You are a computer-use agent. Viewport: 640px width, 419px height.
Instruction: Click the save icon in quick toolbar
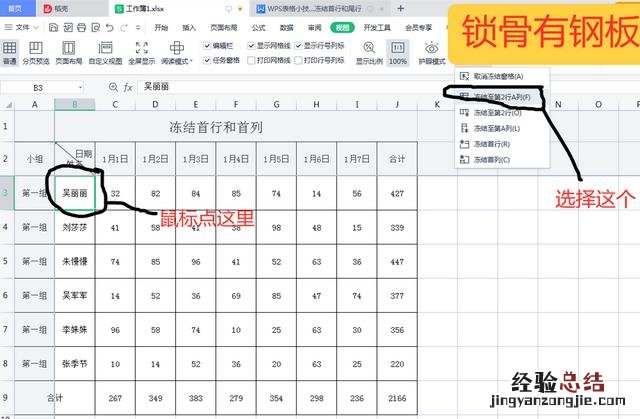tap(53, 27)
